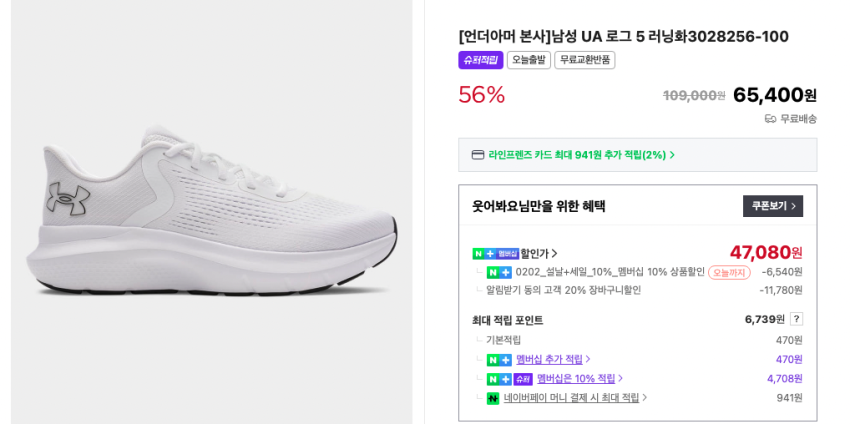Click the 오늘까지 red badge
The width and height of the screenshot is (850, 424).
click(x=729, y=272)
